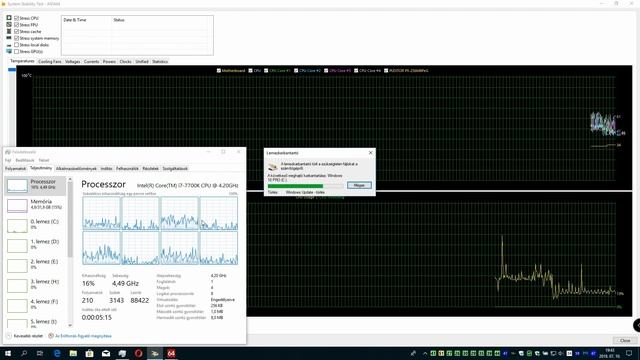
Task: Click the monitor icon beside Stress GPU(s)
Action: pyautogui.click(x=9, y=51)
